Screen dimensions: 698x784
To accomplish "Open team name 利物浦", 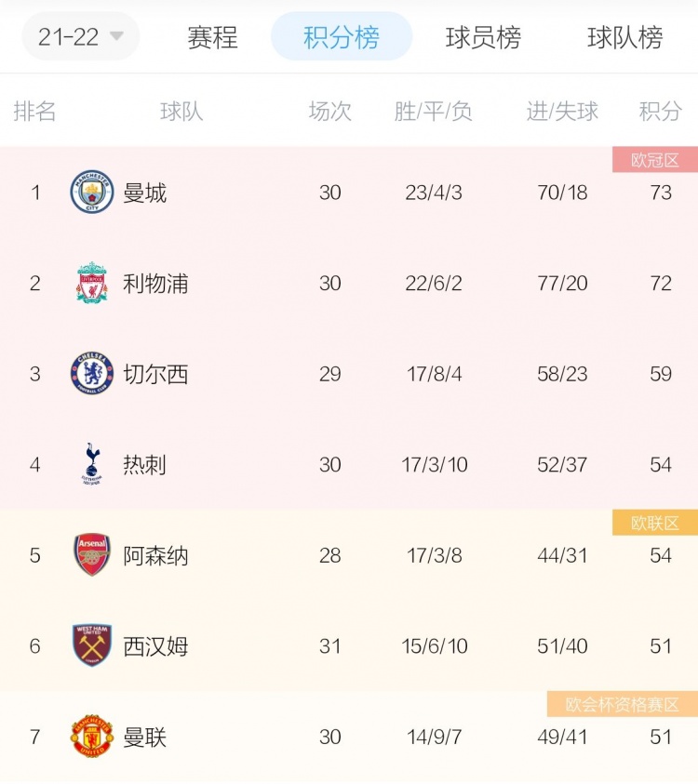I will click(x=155, y=284).
